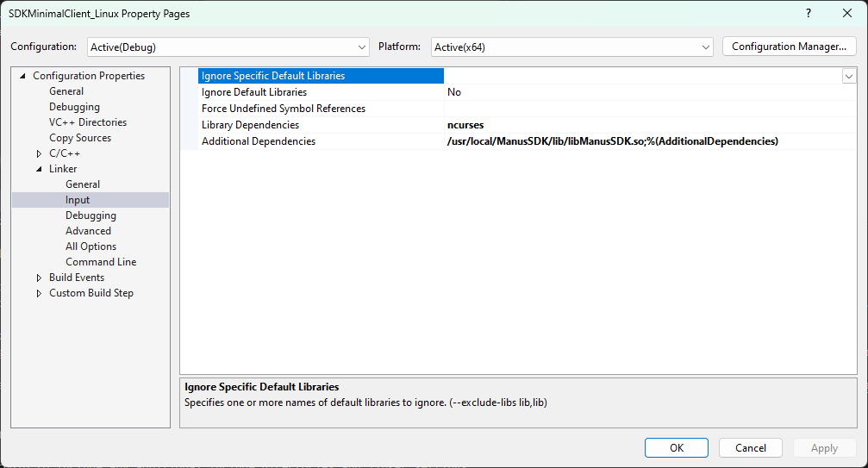Click the Additional Dependencies value field
The image size is (868, 468).
tap(612, 141)
